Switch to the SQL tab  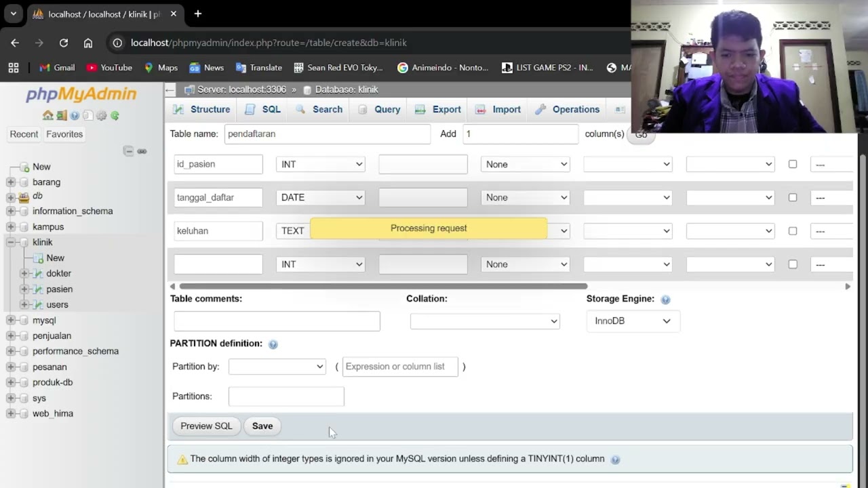(x=263, y=109)
